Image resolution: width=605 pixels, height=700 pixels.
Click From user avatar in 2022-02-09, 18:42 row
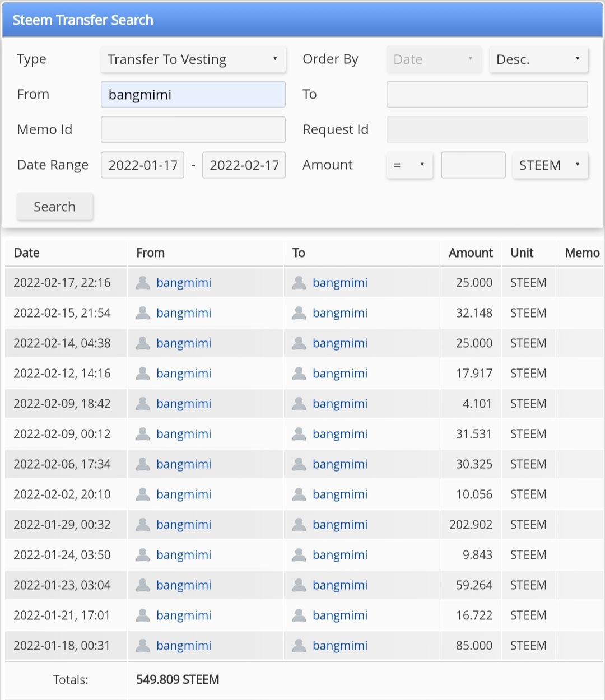pos(143,404)
